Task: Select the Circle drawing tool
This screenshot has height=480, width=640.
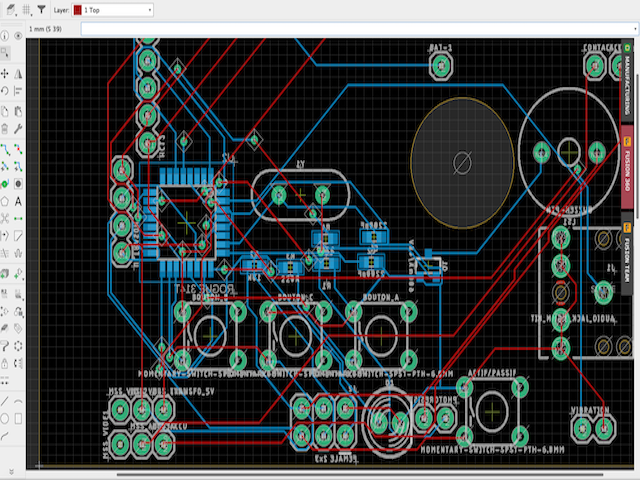Action: (x=5, y=418)
